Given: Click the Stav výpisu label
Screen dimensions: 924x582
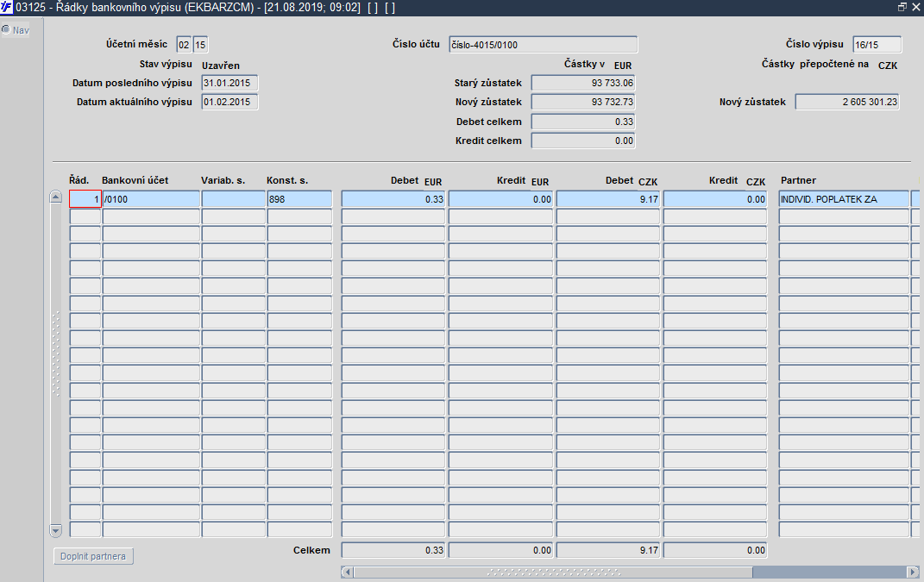Looking at the screenshot, I should pos(166,64).
